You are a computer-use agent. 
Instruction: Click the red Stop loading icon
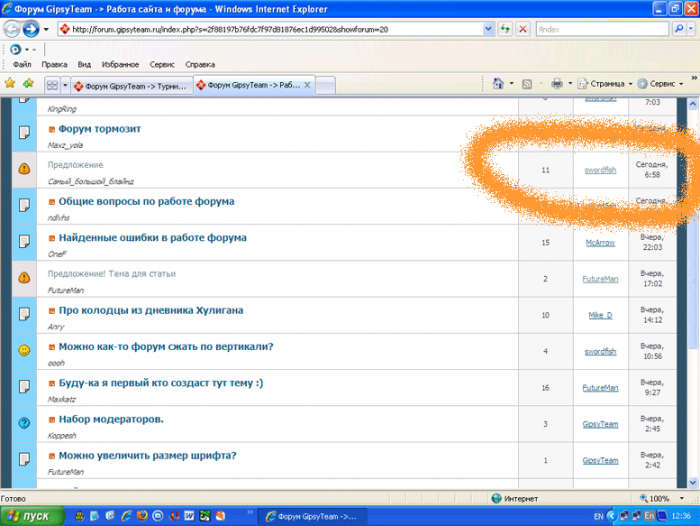tap(523, 29)
